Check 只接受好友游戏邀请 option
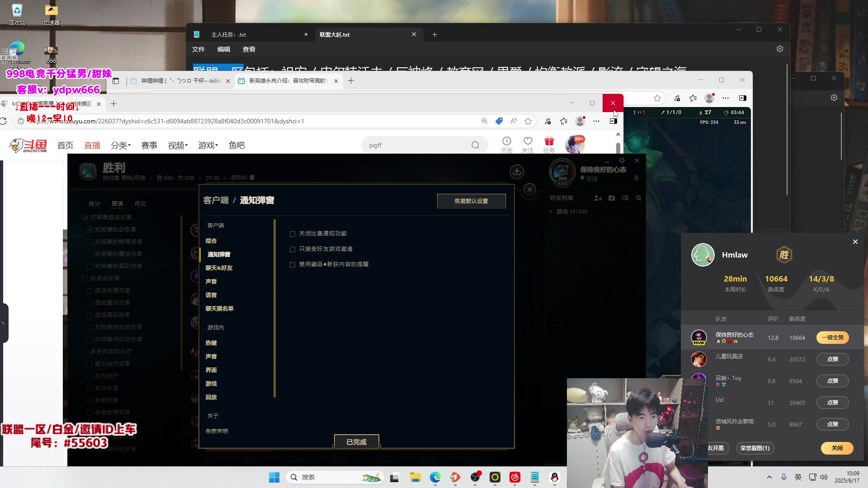 coord(292,249)
